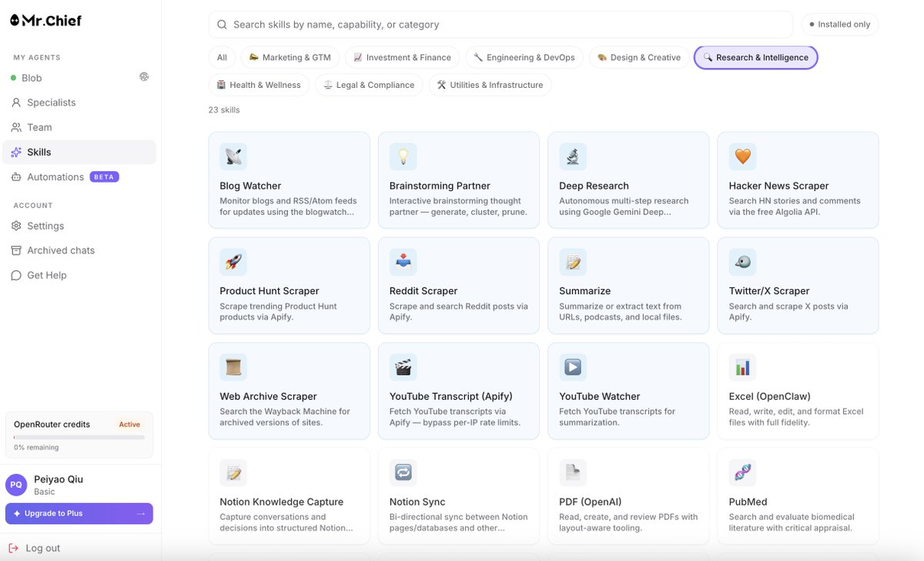This screenshot has width=924, height=561.
Task: Open the Blog Watcher satellite icon
Action: coord(233,157)
